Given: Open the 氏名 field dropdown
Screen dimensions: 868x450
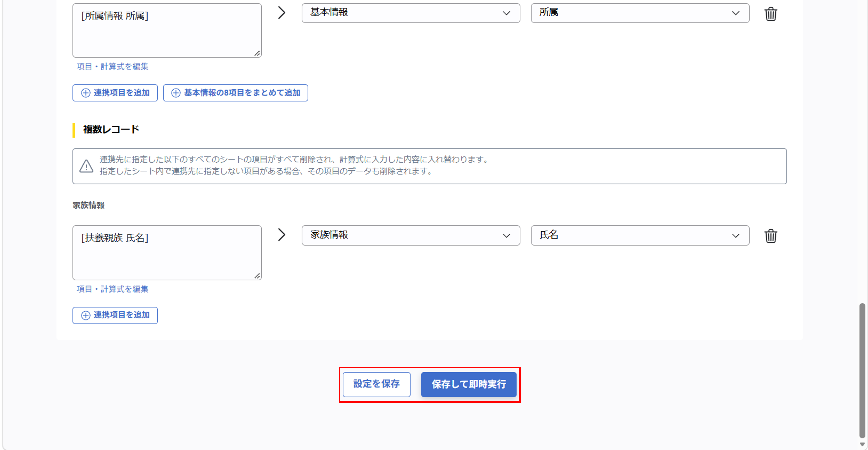Looking at the screenshot, I should (640, 235).
